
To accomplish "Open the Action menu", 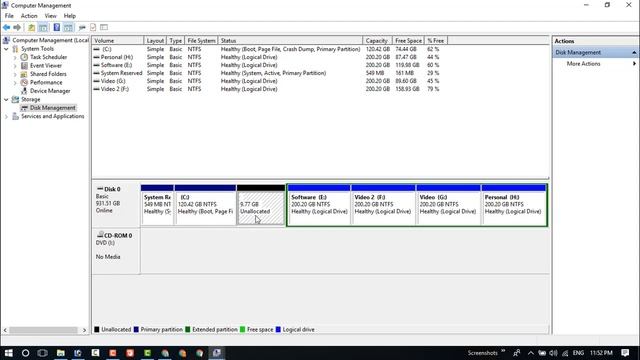I will [x=29, y=16].
